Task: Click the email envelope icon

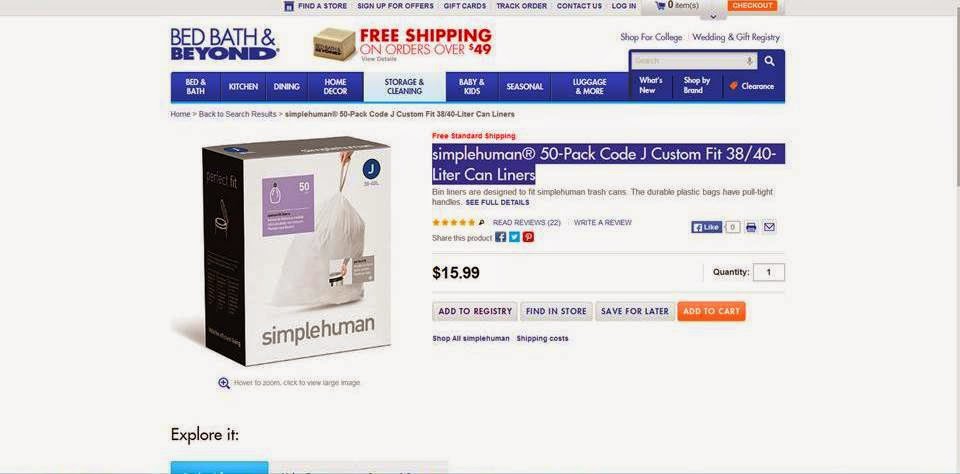Action: click(x=770, y=227)
